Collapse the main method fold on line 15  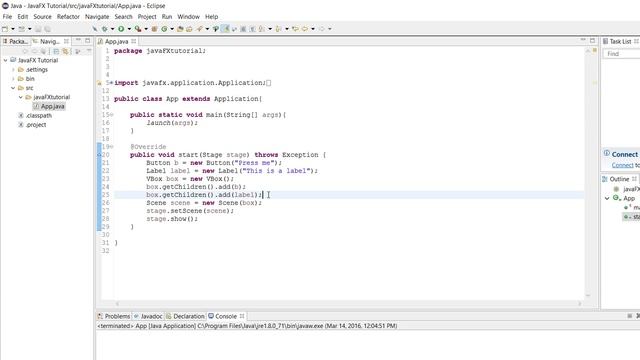pos(112,115)
